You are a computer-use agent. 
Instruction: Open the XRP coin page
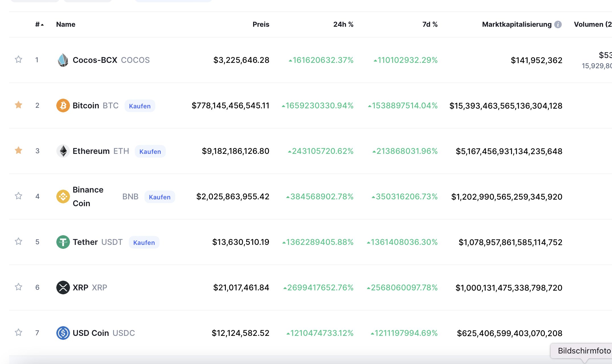click(x=80, y=288)
